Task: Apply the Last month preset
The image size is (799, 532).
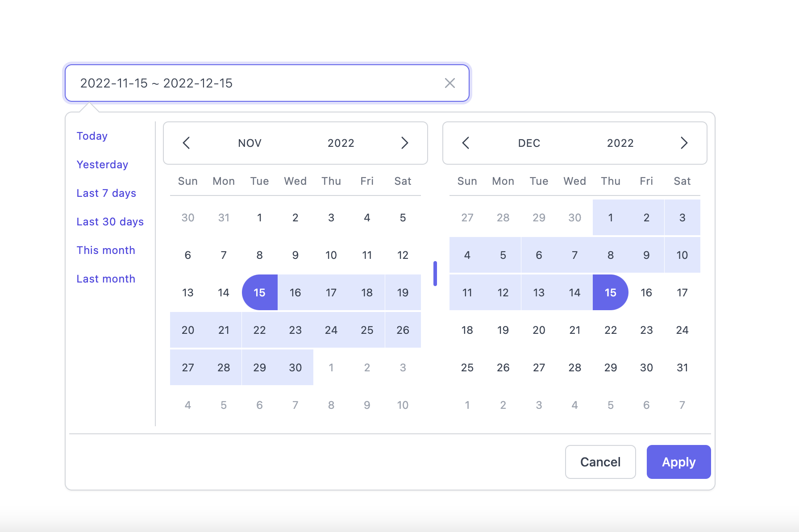Action: [106, 278]
